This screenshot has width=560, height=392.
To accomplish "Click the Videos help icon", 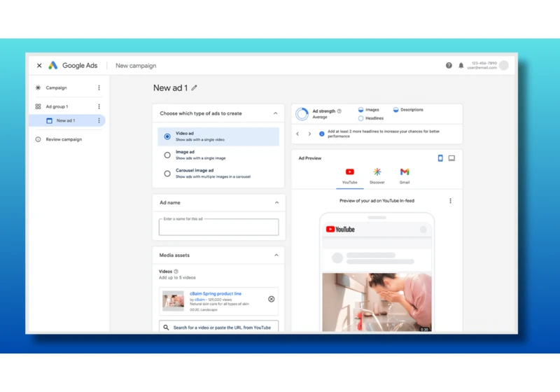I will tap(176, 272).
